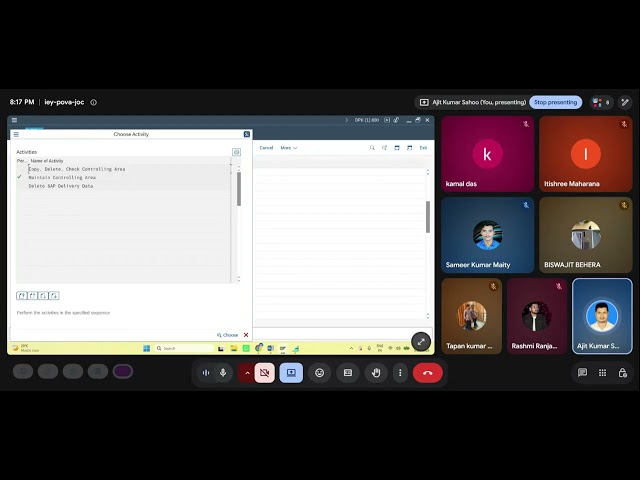Click the next page navigation button

coord(43,296)
